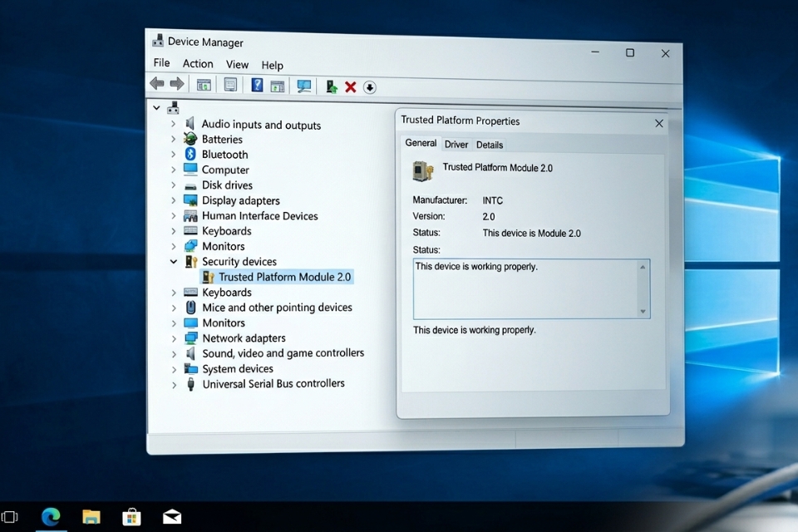The image size is (798, 532).
Task: Click the Human Interface Devices icon
Action: pyautogui.click(x=190, y=216)
